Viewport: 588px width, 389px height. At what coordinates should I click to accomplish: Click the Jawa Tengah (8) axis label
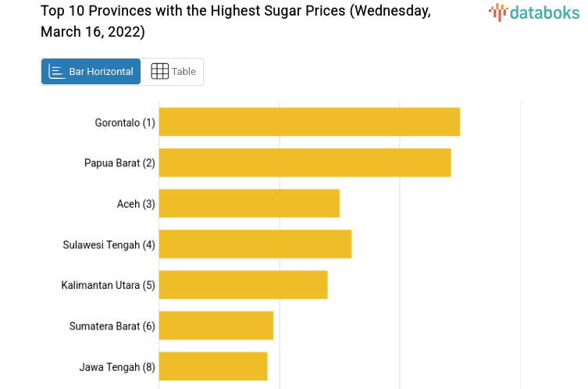(x=117, y=366)
